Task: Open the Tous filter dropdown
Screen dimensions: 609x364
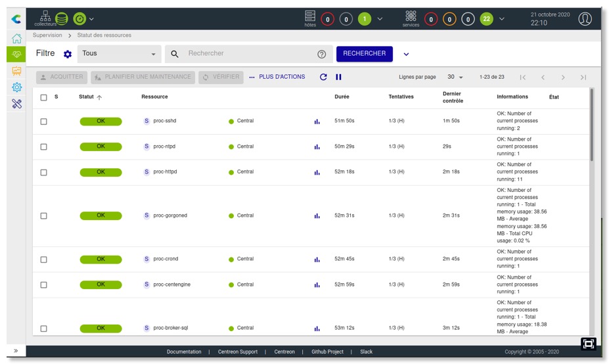Action: point(119,54)
